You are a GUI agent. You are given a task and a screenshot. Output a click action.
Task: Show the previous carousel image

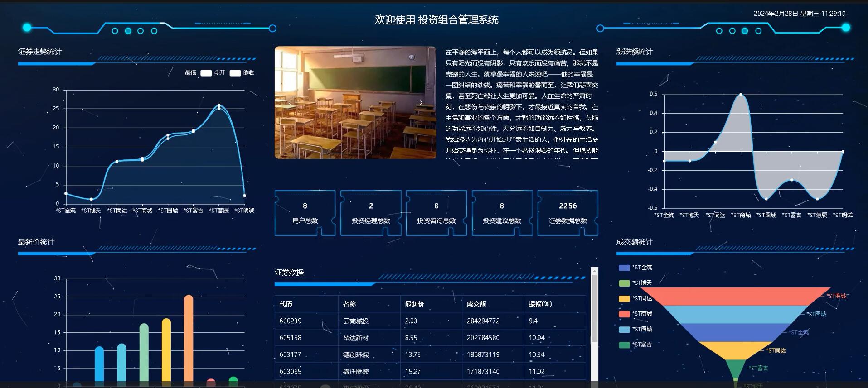[290, 103]
